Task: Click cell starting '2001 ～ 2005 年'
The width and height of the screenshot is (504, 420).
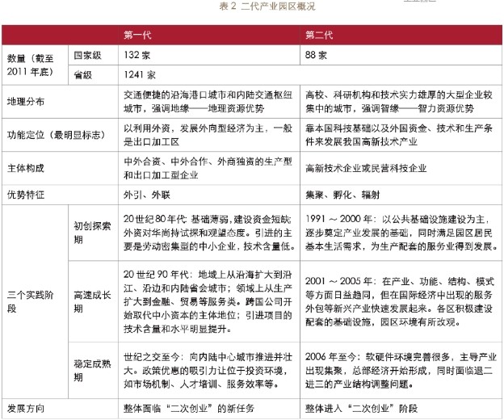Action: point(400,302)
